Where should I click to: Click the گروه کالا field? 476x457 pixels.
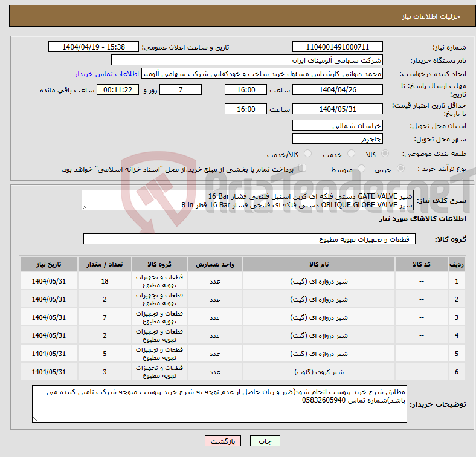pos(249,239)
